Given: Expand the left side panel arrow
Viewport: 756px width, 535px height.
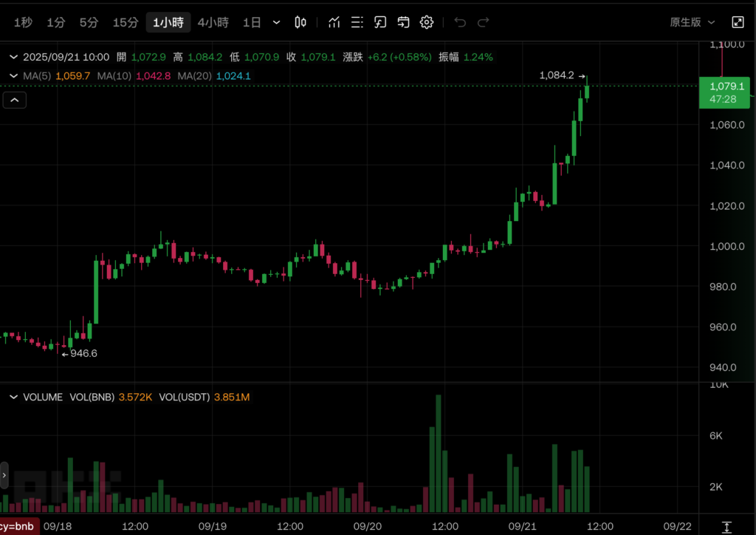Looking at the screenshot, I should click(x=4, y=475).
